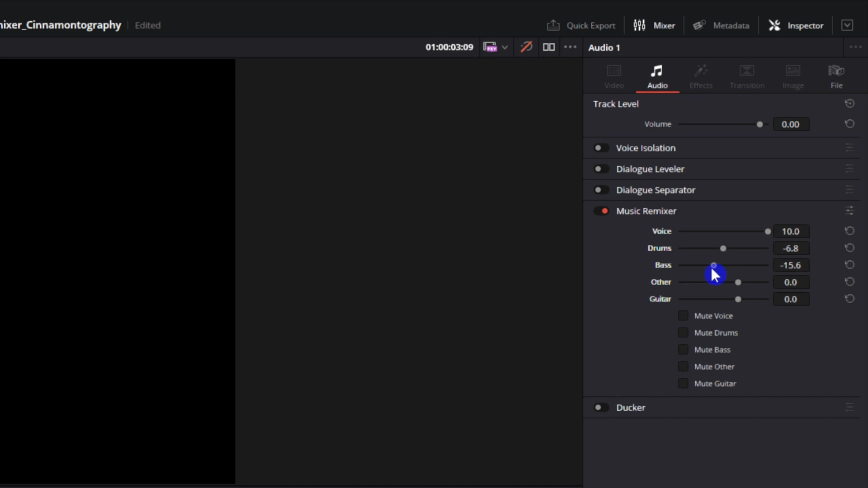Viewport: 868px width, 488px height.
Task: Disable the Music Remixer toggle
Action: tap(602, 211)
